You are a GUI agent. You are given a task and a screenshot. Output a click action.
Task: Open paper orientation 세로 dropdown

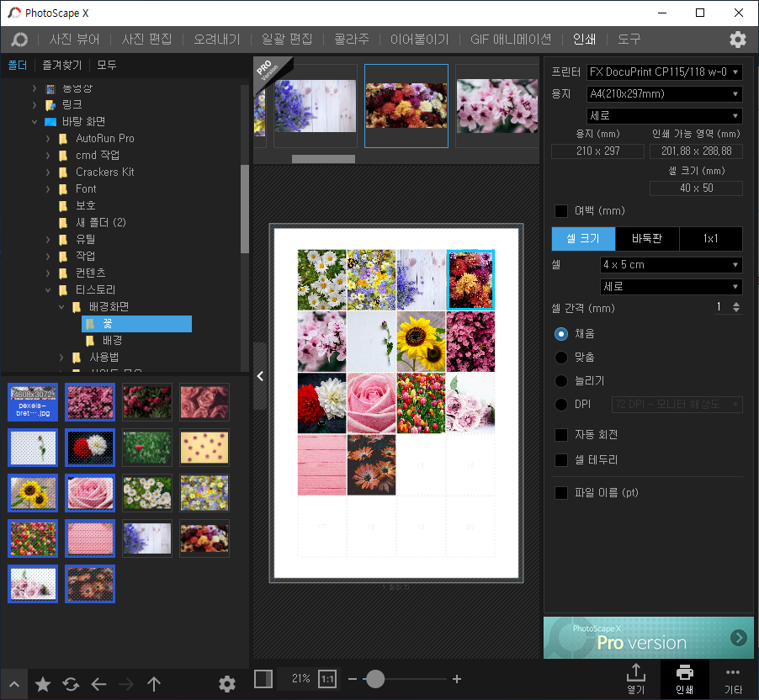(x=664, y=116)
